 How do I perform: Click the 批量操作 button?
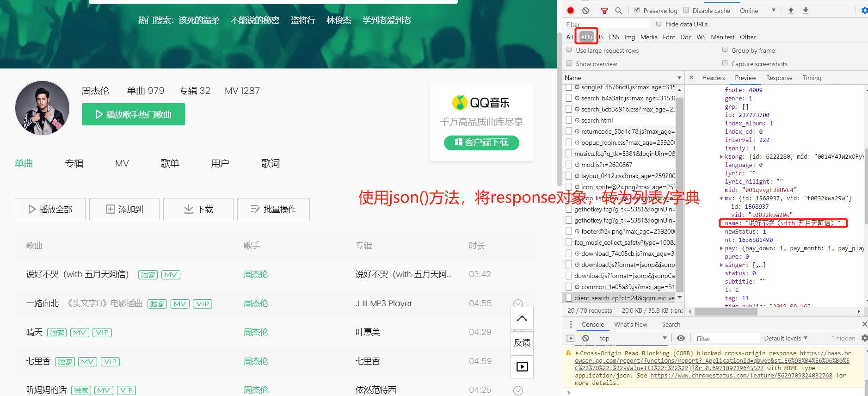(273, 209)
